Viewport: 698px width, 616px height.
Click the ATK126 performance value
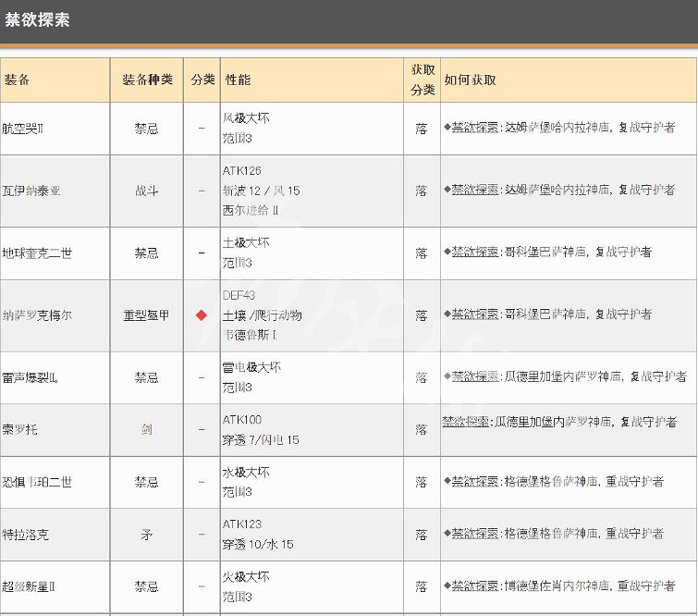[242, 170]
